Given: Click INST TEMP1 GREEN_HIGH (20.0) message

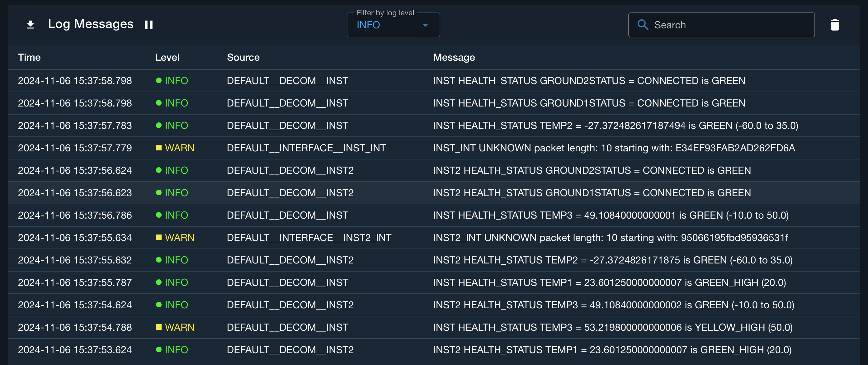Looking at the screenshot, I should [610, 282].
